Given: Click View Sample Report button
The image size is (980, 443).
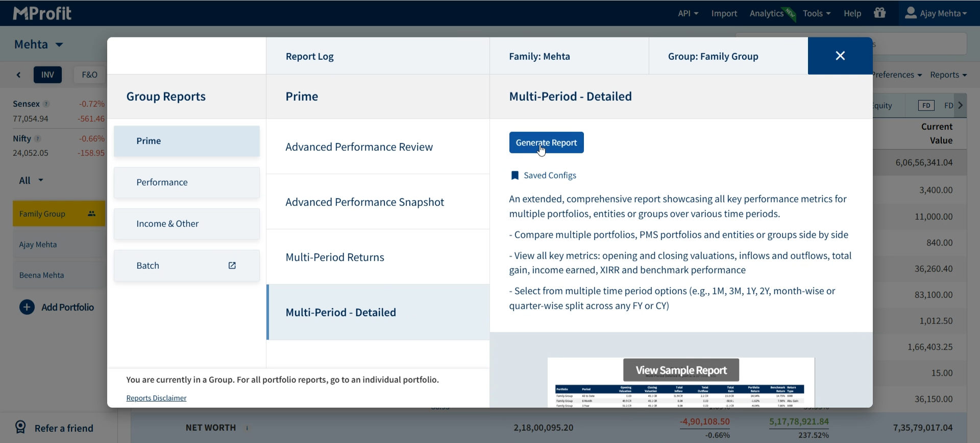Looking at the screenshot, I should pos(681,370).
